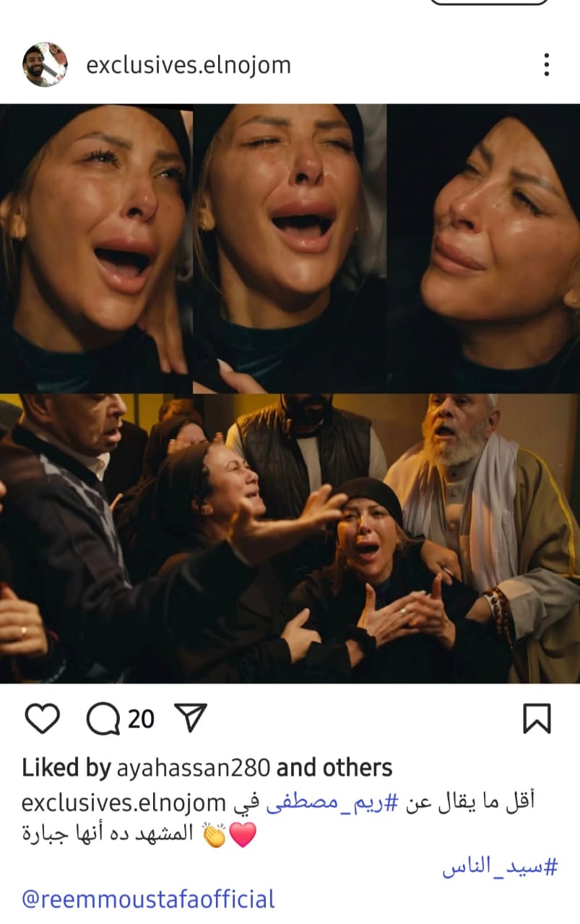Save the post with the bookmark icon
This screenshot has width=580, height=924.
click(x=537, y=719)
